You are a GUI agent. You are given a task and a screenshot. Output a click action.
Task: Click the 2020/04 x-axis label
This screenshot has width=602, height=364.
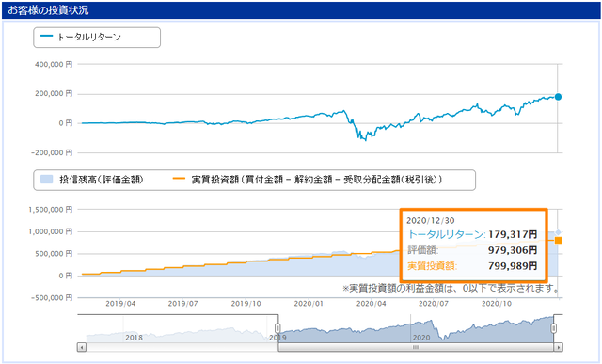click(372, 304)
